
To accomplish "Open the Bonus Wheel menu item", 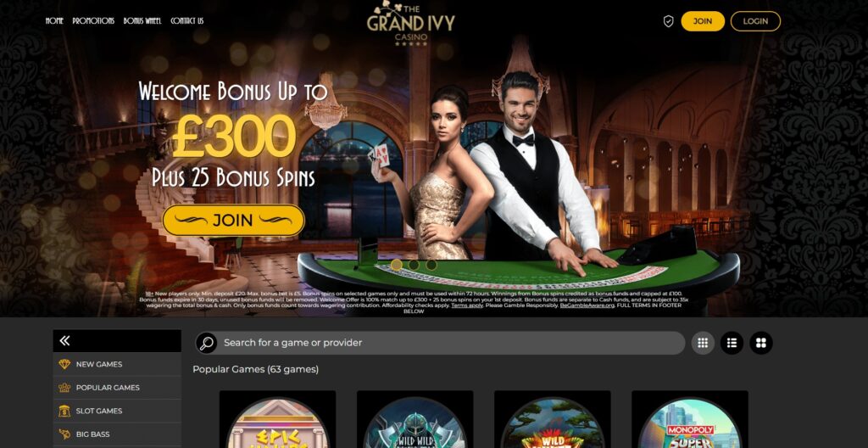I will click(x=142, y=21).
